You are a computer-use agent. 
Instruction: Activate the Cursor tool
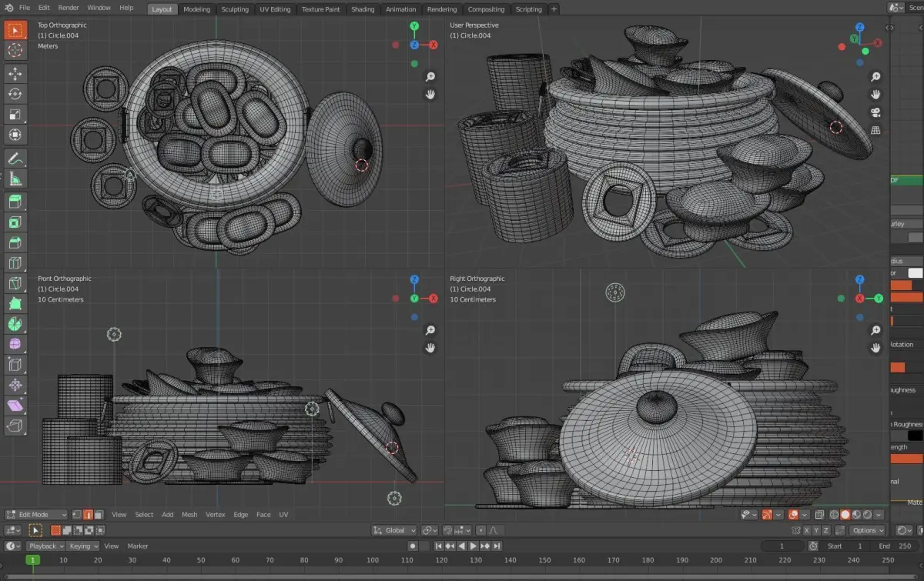coord(15,51)
